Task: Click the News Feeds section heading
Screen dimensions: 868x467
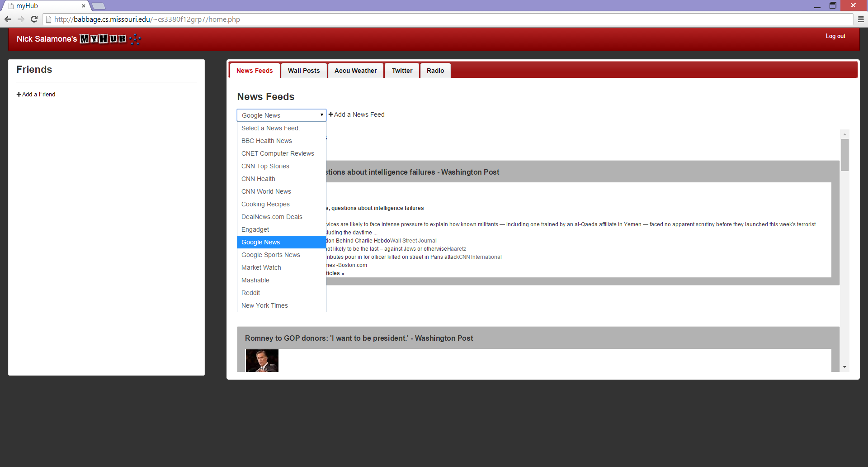Action: 266,96
